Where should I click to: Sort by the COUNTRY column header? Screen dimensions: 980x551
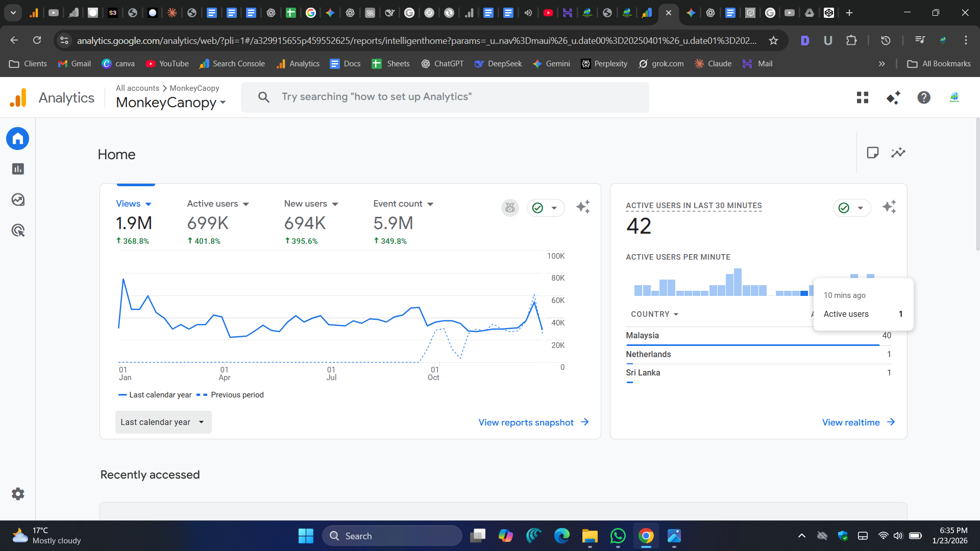(x=655, y=314)
